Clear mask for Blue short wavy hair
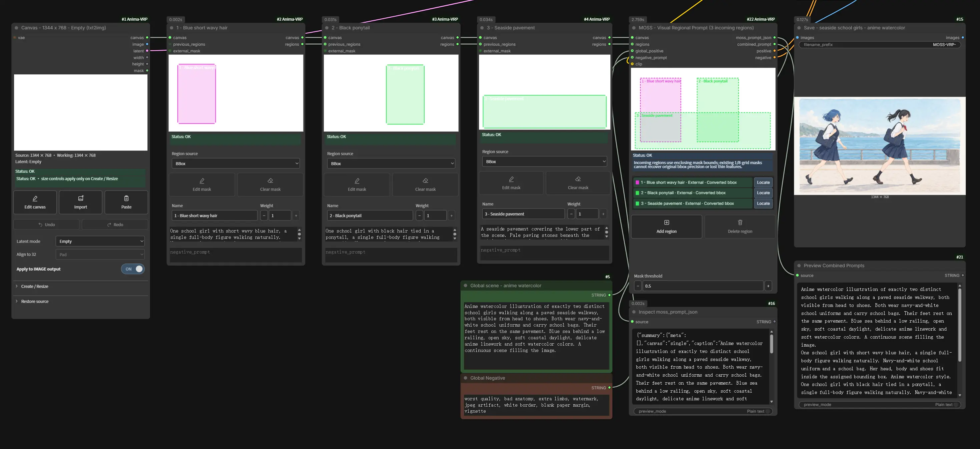The width and height of the screenshot is (980, 449). point(270,184)
